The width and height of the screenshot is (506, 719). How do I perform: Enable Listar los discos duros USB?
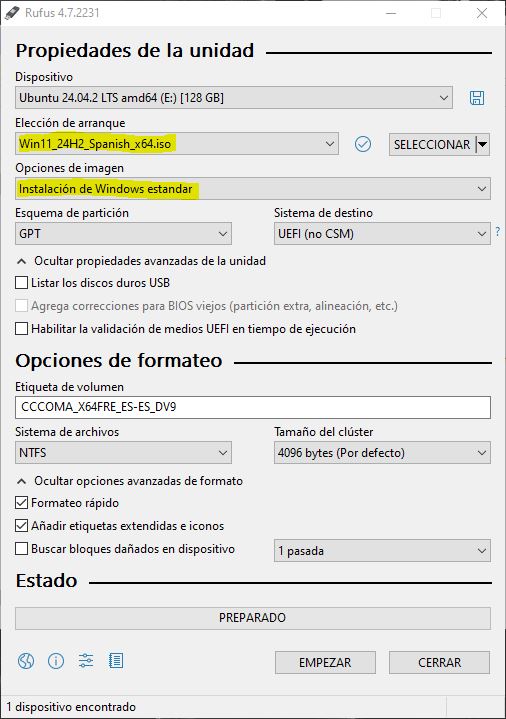point(22,282)
